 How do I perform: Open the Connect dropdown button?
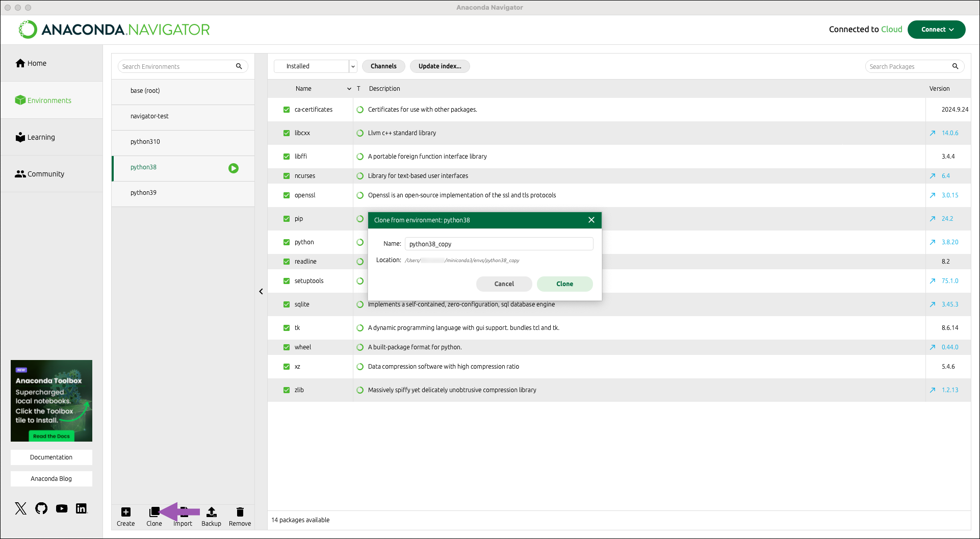937,30
